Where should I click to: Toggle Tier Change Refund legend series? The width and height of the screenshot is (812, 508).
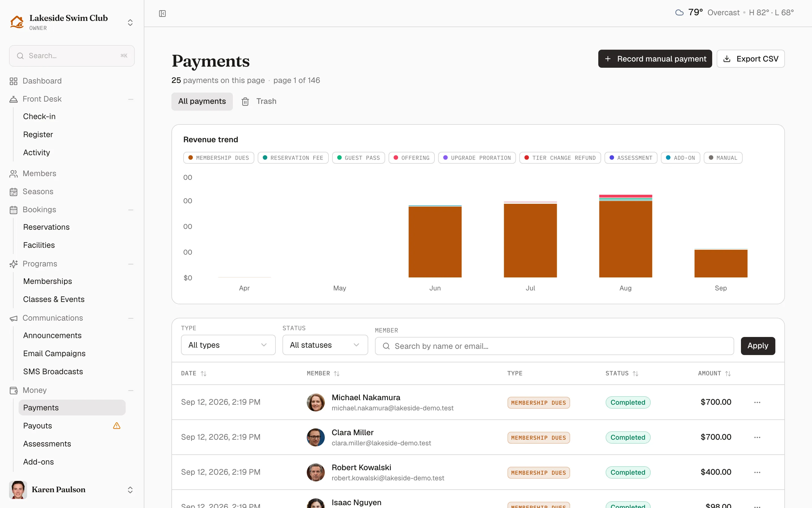pyautogui.click(x=560, y=158)
